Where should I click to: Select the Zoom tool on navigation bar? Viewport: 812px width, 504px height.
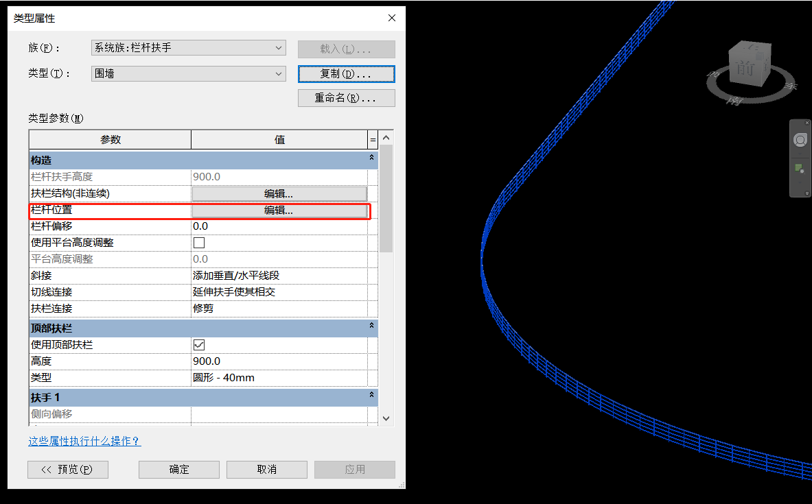799,168
